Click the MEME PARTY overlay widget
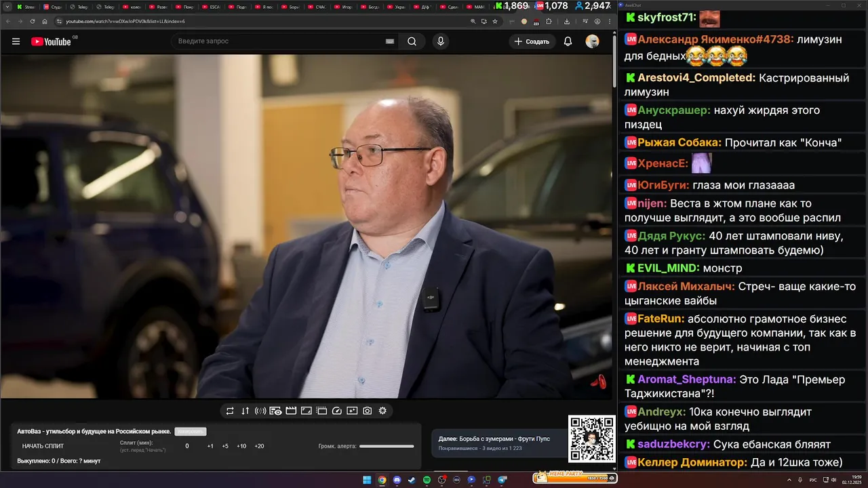 [x=575, y=478]
